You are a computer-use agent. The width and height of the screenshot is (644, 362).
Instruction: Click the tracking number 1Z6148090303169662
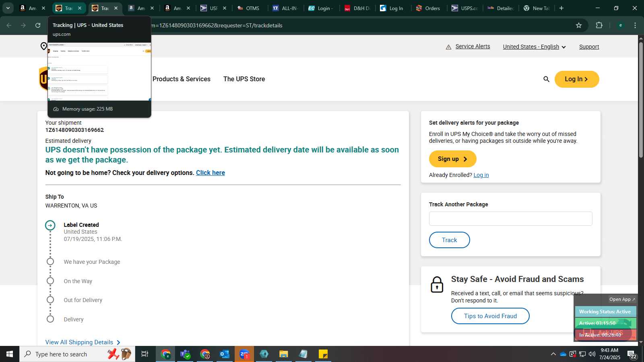74,130
